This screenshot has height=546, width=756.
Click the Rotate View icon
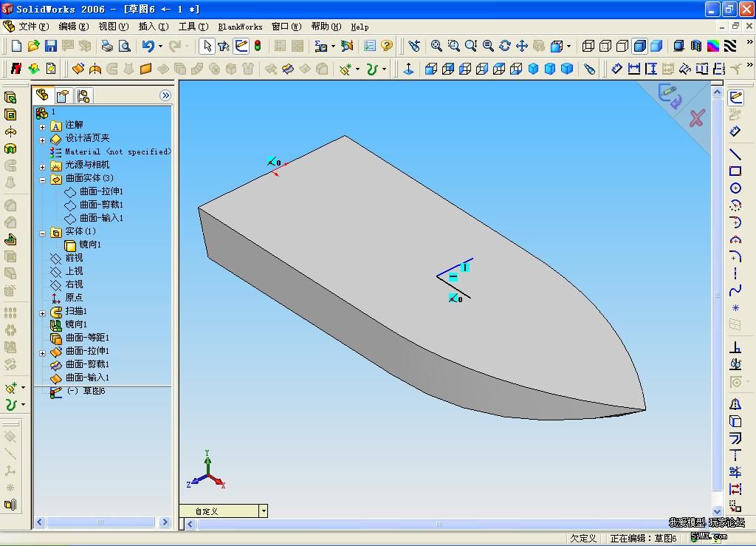click(505, 46)
